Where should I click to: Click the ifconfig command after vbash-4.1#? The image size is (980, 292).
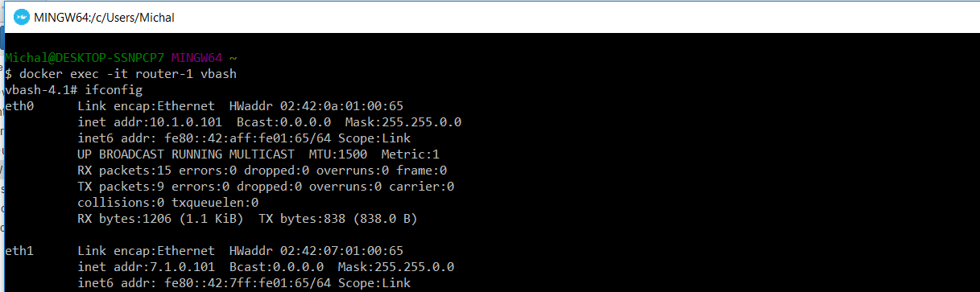coord(114,90)
